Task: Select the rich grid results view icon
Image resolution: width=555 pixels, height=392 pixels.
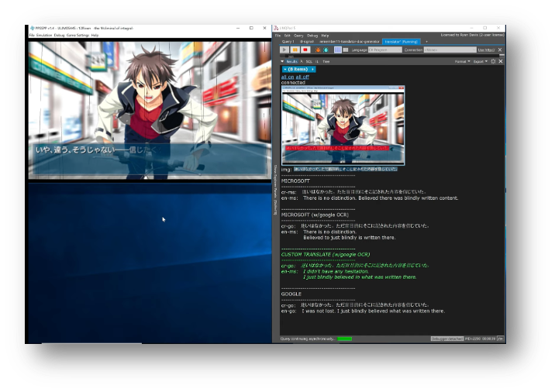Action: (x=338, y=50)
